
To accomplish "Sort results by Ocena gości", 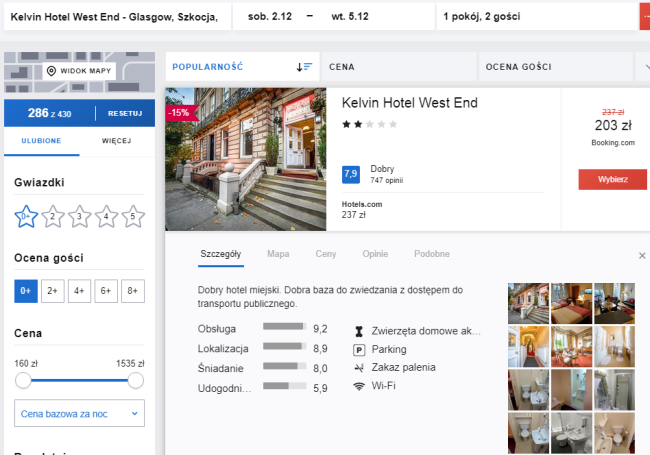I will pos(553,66).
